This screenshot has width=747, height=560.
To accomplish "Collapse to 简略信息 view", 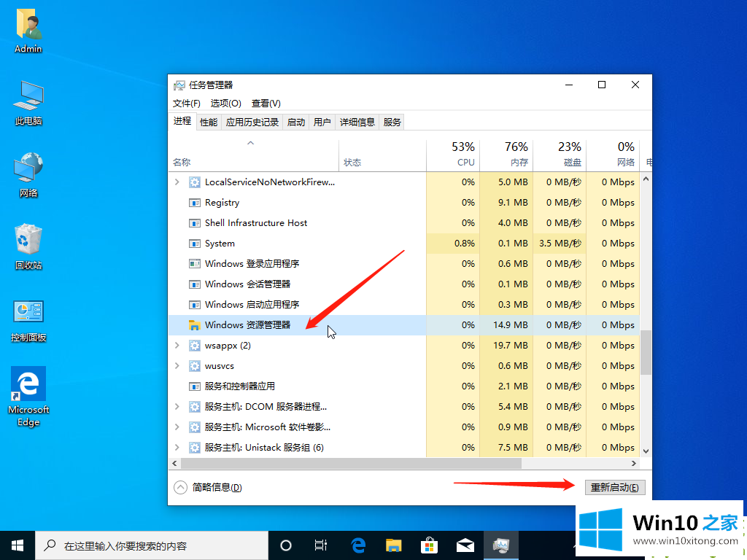I will (x=208, y=487).
